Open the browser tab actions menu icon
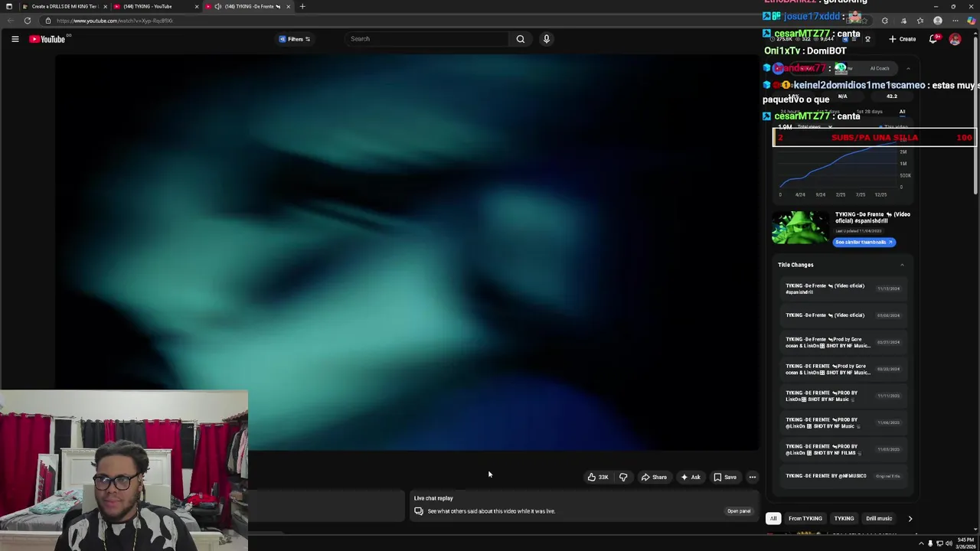The width and height of the screenshot is (980, 551). (x=8, y=6)
